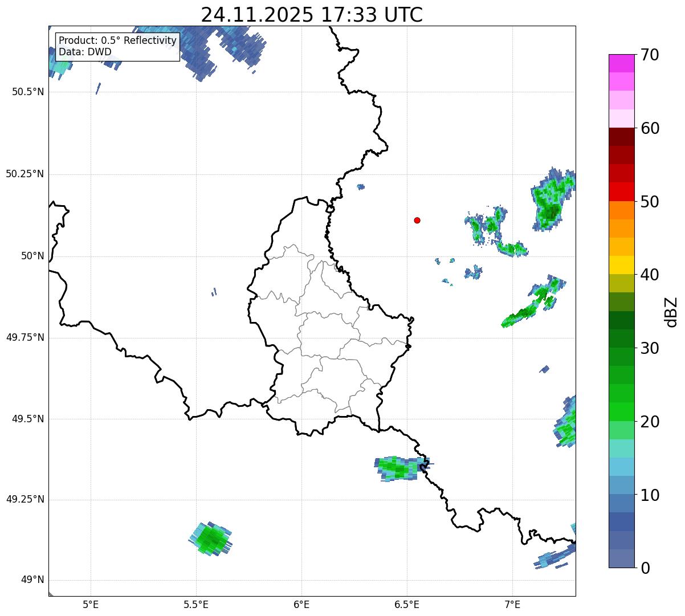
Task: Select the bright red 50 dBZ colorbar band
Action: (621, 191)
